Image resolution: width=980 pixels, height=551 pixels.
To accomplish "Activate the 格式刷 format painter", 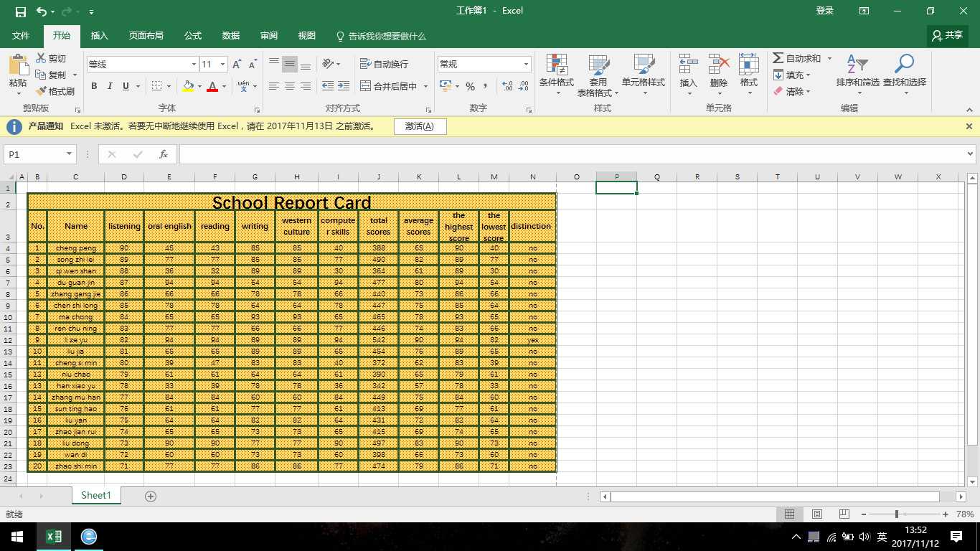I will [55, 91].
